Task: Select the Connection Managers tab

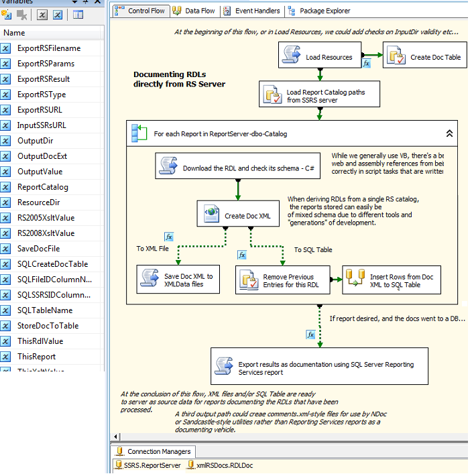Action: (154, 451)
